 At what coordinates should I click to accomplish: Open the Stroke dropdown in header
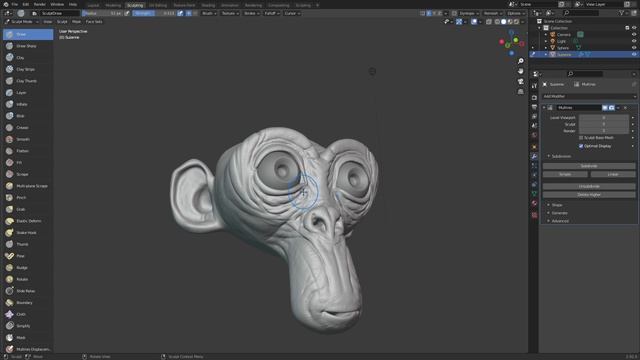(x=251, y=13)
